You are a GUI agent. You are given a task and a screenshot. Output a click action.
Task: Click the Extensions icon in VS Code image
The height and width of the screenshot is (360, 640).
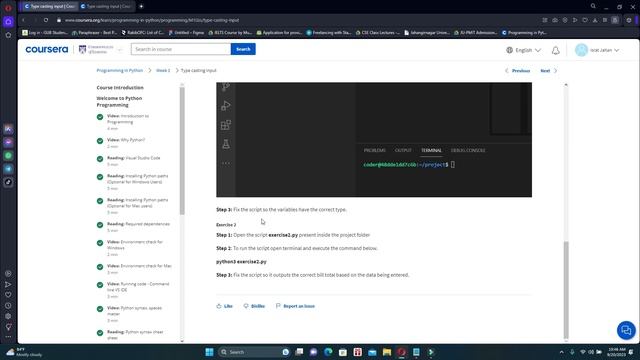click(x=226, y=125)
